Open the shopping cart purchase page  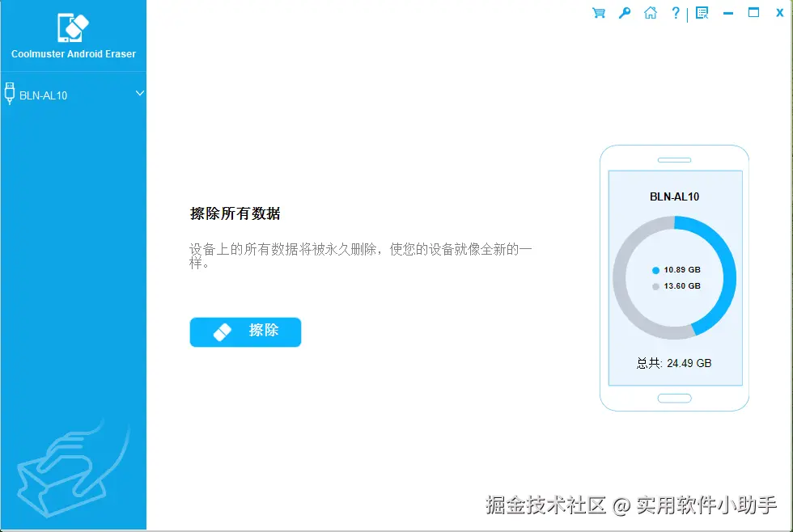click(x=598, y=13)
